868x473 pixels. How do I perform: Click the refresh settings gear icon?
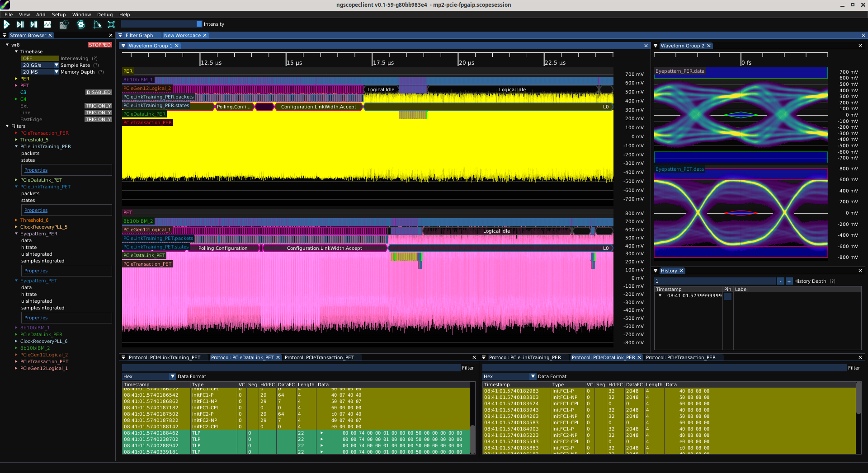[x=81, y=24]
